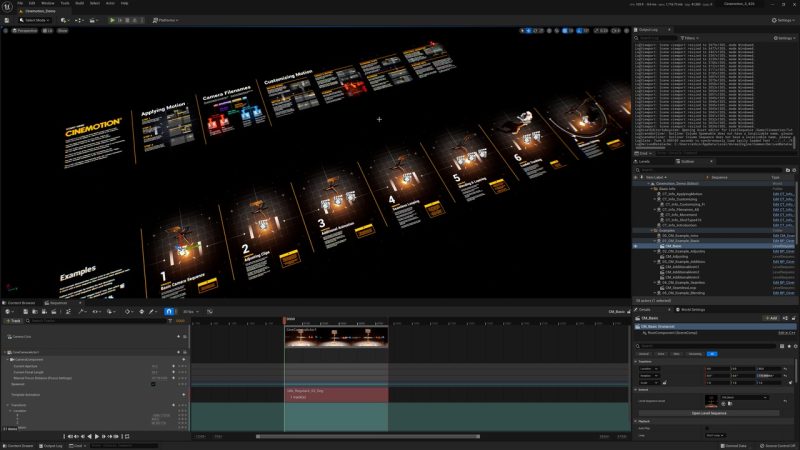Viewport: 800px width, 450px height.
Task: Click the Unreal Engine logo icon
Action: coord(7,6)
